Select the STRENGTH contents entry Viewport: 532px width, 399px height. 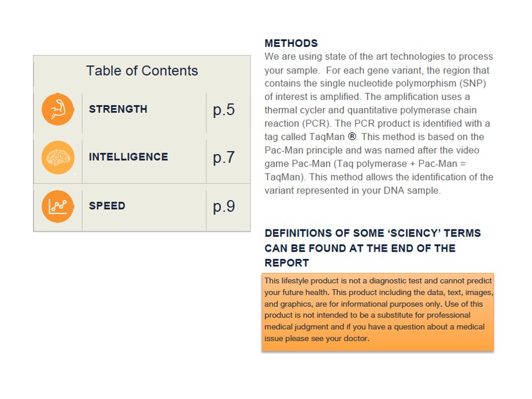[x=118, y=109]
